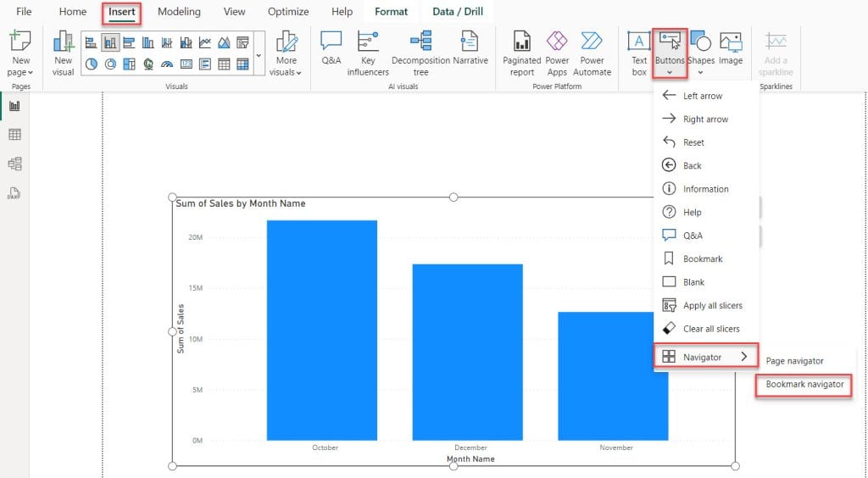Choose Reset button from menu
868x478 pixels.
pos(706,142)
